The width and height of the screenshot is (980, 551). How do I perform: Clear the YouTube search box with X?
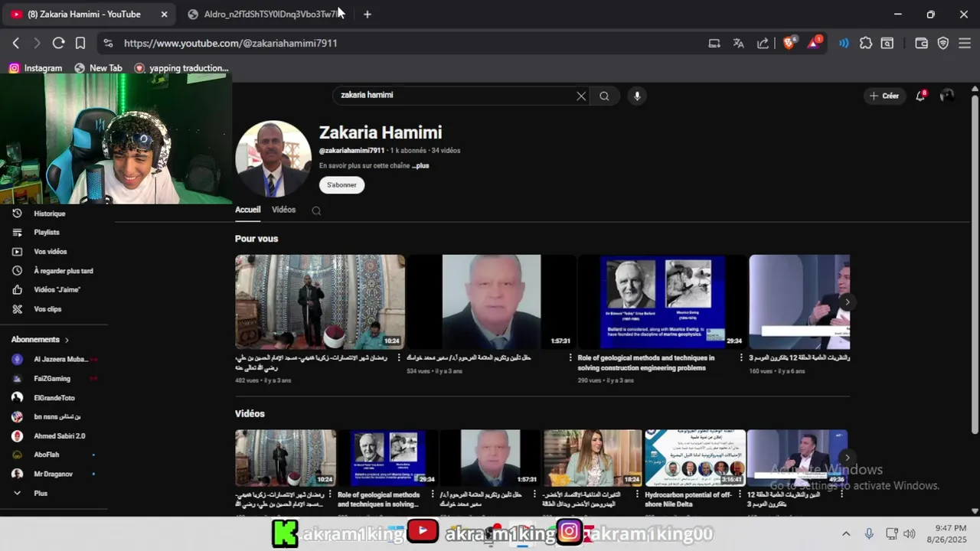(581, 96)
